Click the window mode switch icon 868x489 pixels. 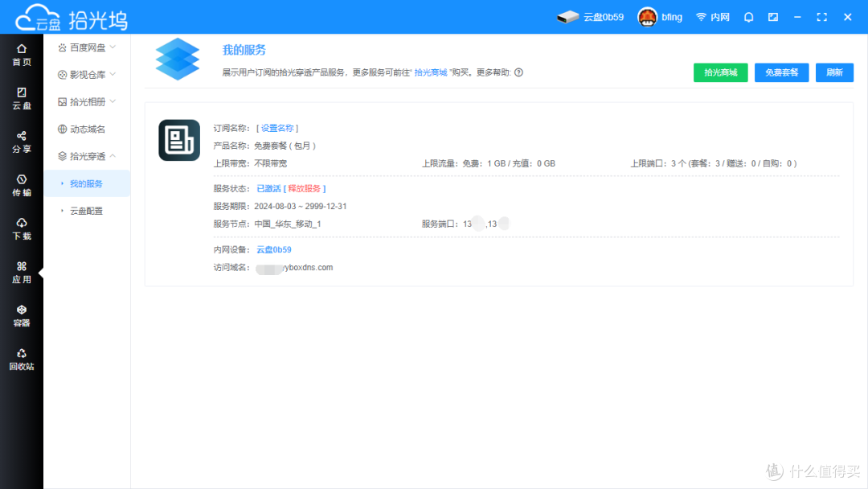pos(773,17)
